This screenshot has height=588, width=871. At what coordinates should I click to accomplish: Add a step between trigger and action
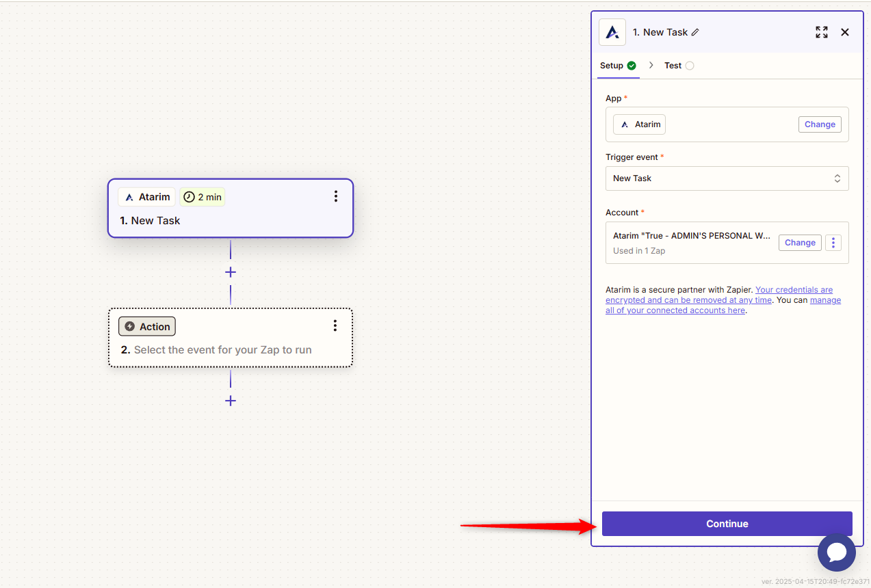tap(231, 272)
